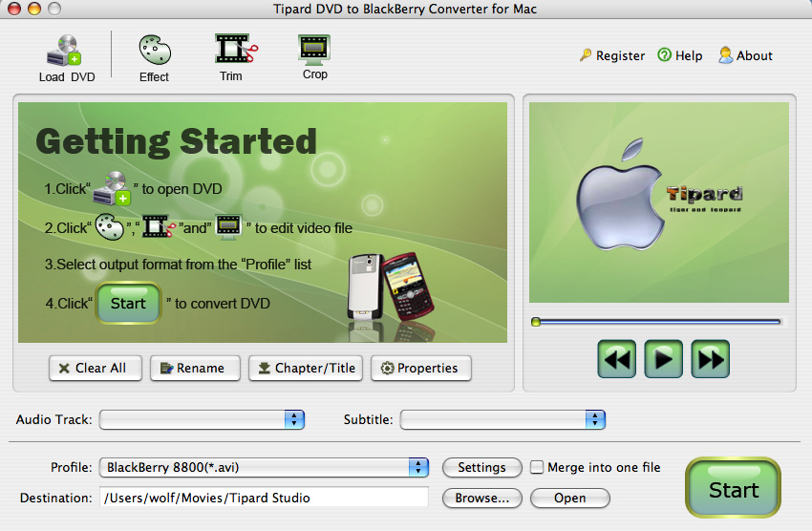
Task: Click the Destination path text field
Action: [264, 498]
